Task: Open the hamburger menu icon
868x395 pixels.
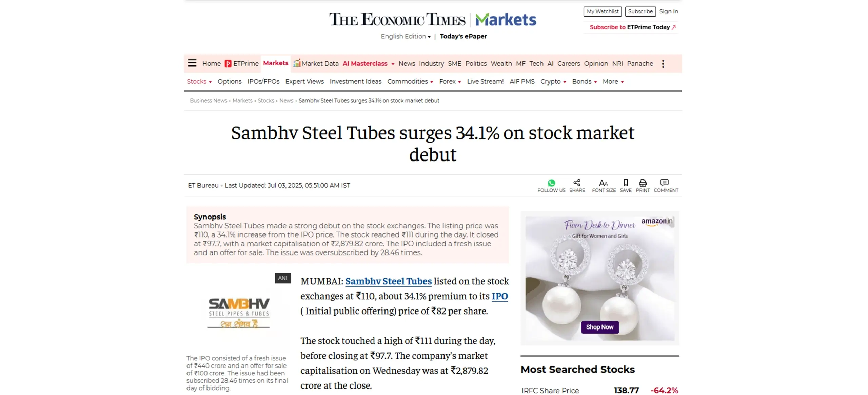Action: [x=192, y=63]
